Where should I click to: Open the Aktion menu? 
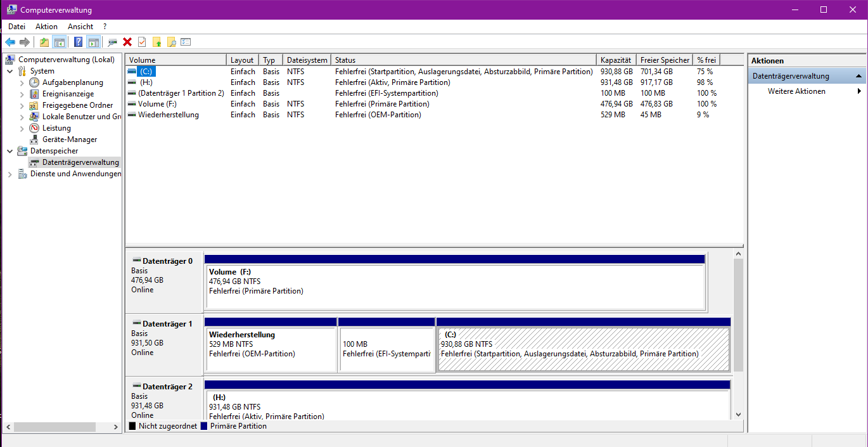(46, 27)
